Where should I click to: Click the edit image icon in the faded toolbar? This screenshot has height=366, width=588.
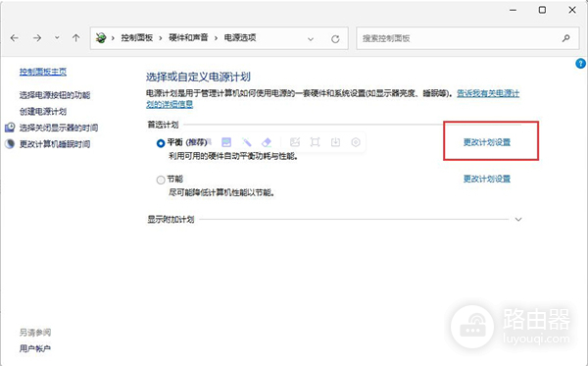click(x=295, y=142)
